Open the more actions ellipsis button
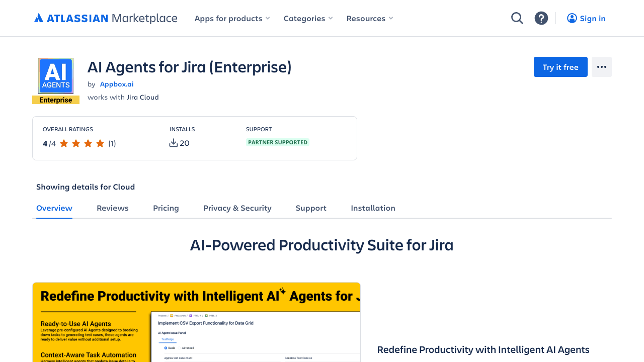644x362 pixels. [x=602, y=67]
